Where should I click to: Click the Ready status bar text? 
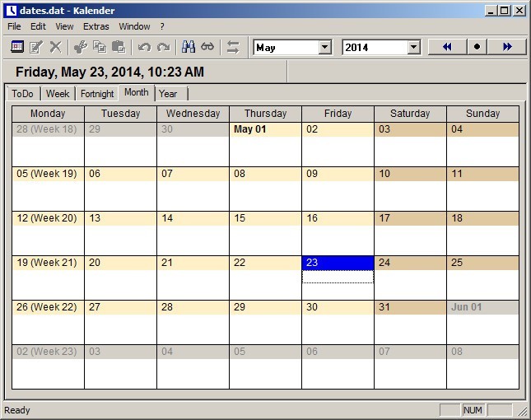click(17, 410)
